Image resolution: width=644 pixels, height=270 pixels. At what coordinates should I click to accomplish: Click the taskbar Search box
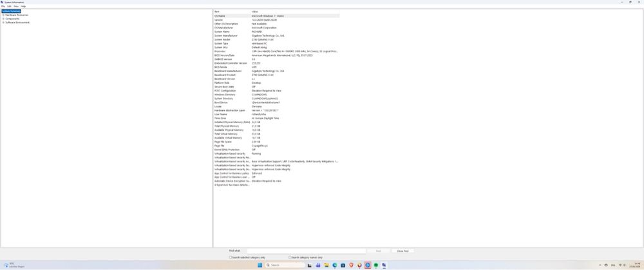pyautogui.click(x=285, y=265)
